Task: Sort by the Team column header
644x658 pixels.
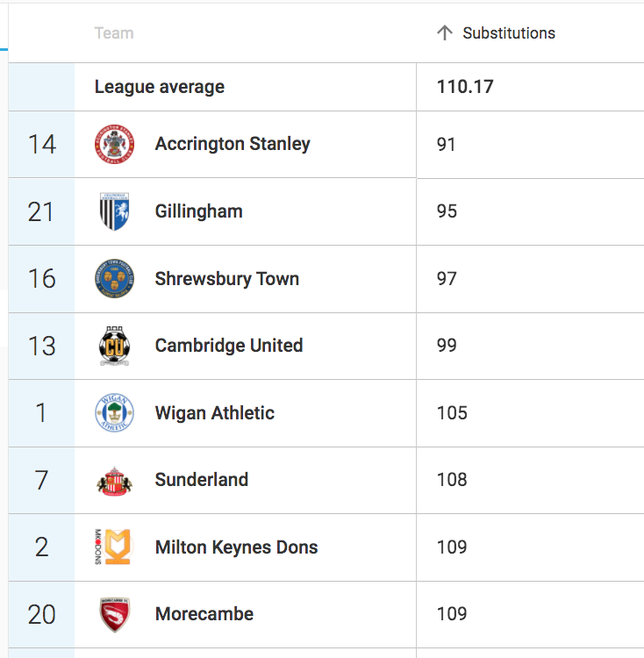Action: click(x=114, y=33)
